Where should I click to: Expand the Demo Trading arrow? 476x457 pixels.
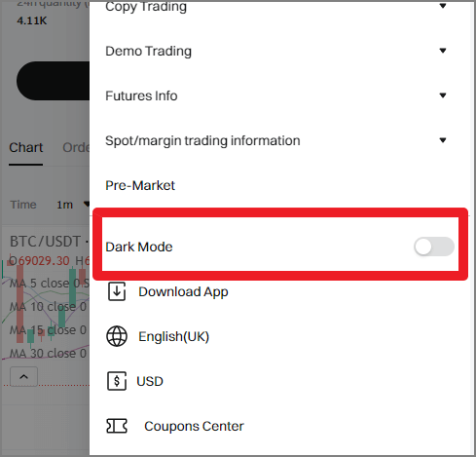click(443, 51)
